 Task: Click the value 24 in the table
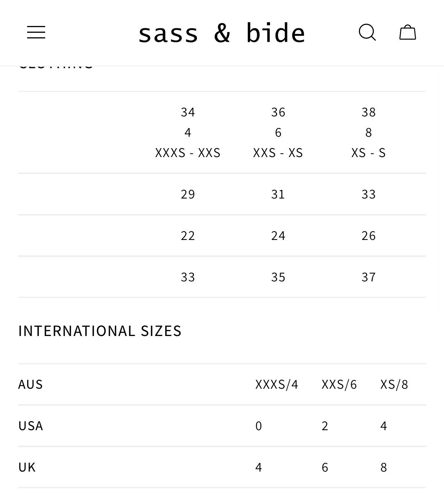[x=278, y=236]
